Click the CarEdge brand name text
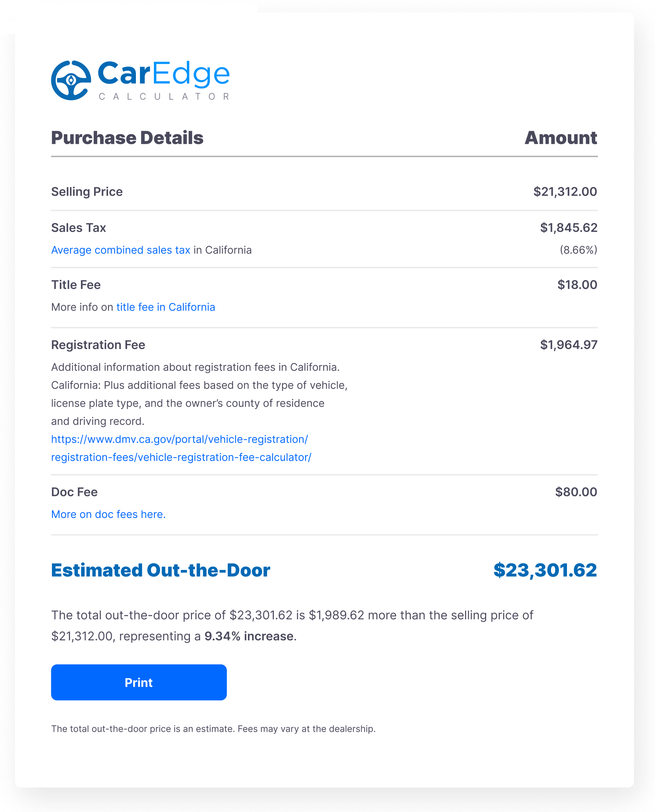This screenshot has width=655, height=812. coord(163,74)
